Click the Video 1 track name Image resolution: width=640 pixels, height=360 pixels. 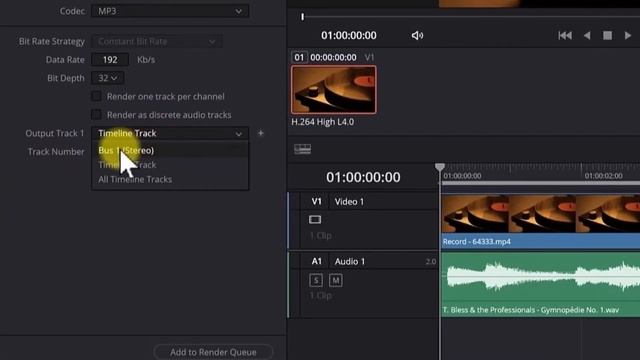[x=349, y=202]
